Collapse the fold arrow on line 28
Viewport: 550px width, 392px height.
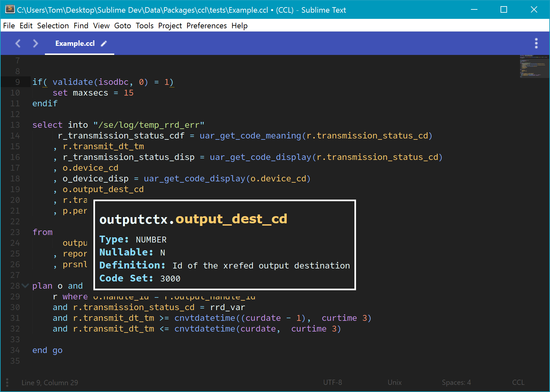[x=25, y=286]
